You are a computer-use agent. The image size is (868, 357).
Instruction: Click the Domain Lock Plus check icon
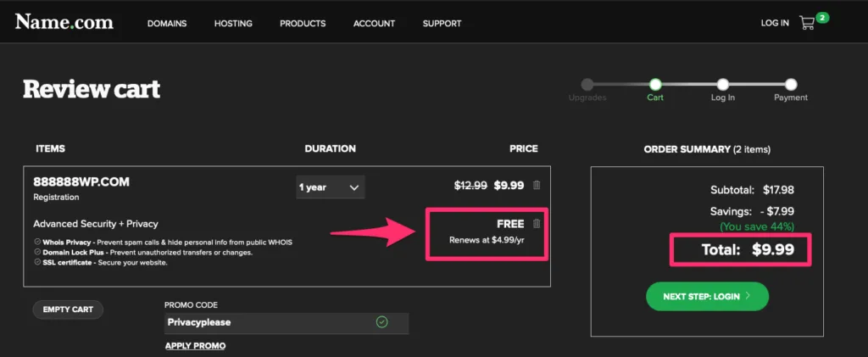[37, 252]
